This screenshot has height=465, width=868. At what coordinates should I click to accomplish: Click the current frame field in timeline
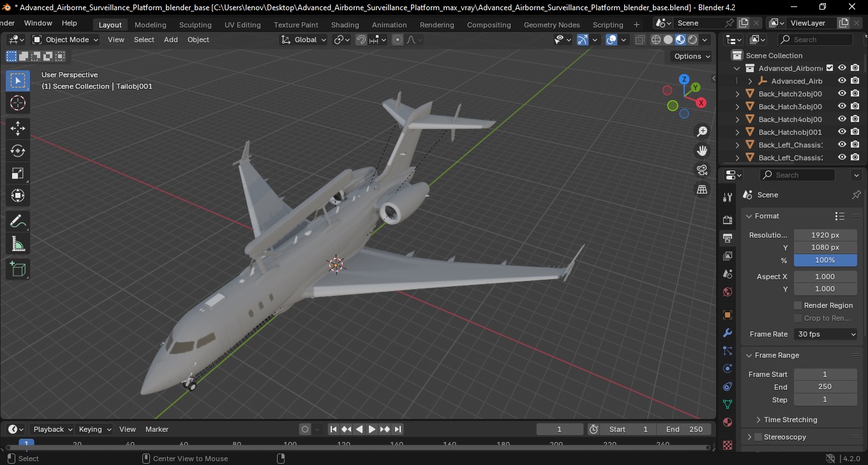(560, 429)
